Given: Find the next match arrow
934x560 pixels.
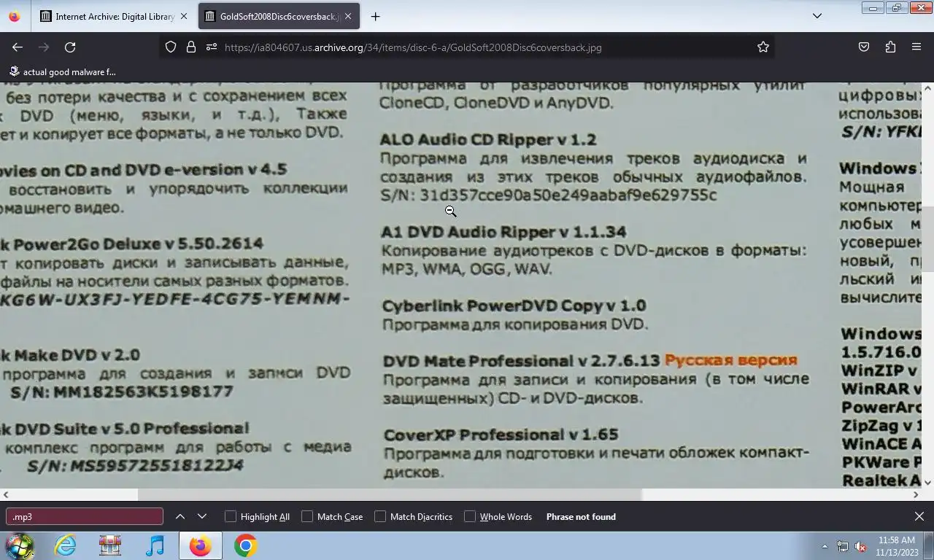Looking at the screenshot, I should 202,517.
